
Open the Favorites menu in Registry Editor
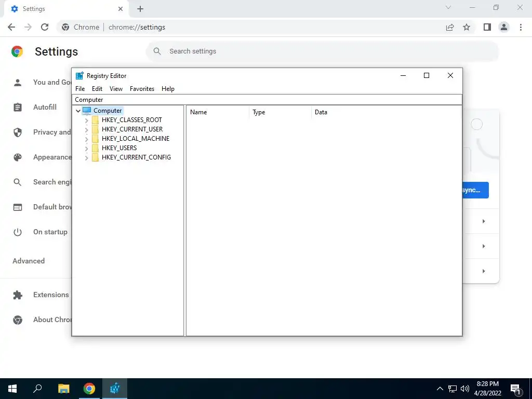coord(142,88)
